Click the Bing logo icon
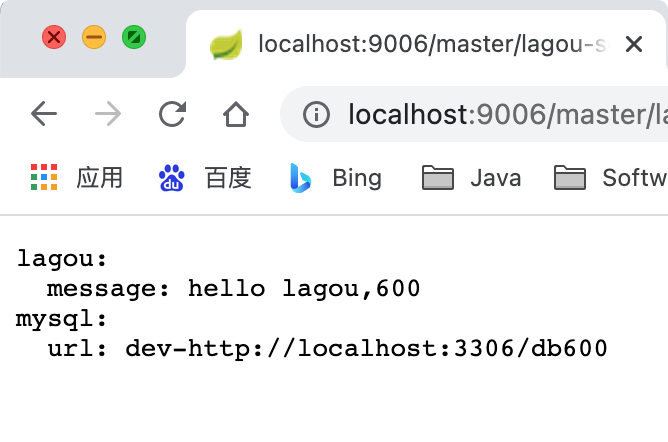The width and height of the screenshot is (668, 442). tap(300, 178)
